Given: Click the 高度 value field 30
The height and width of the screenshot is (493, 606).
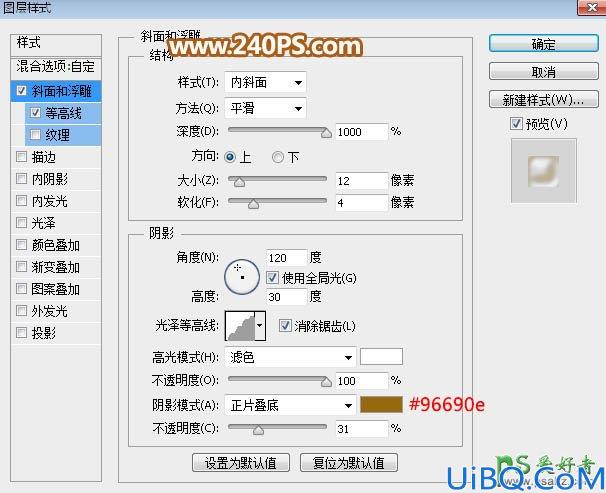Looking at the screenshot, I should [286, 297].
